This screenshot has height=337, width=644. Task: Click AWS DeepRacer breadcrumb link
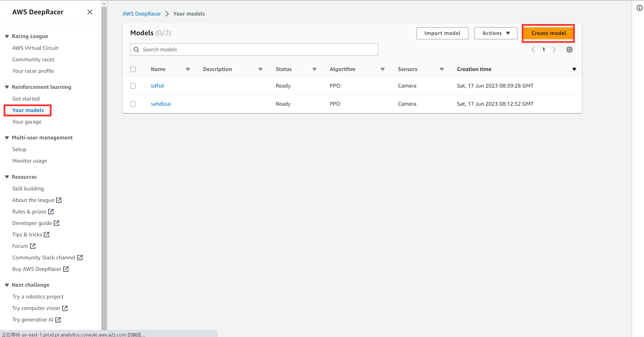pos(142,14)
